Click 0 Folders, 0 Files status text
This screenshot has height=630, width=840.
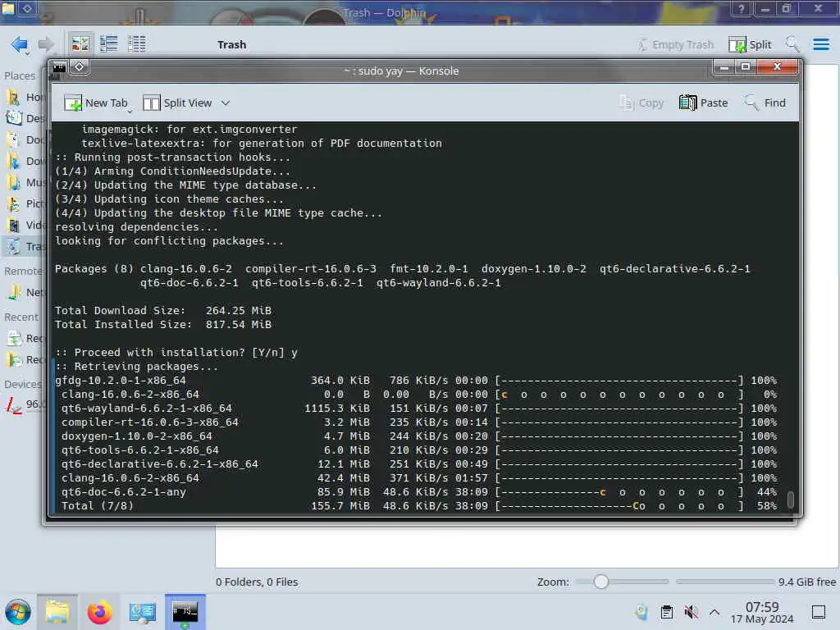[x=257, y=582]
